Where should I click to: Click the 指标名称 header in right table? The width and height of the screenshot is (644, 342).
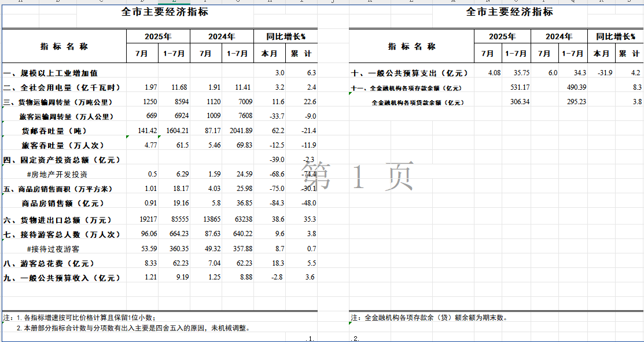(x=411, y=46)
